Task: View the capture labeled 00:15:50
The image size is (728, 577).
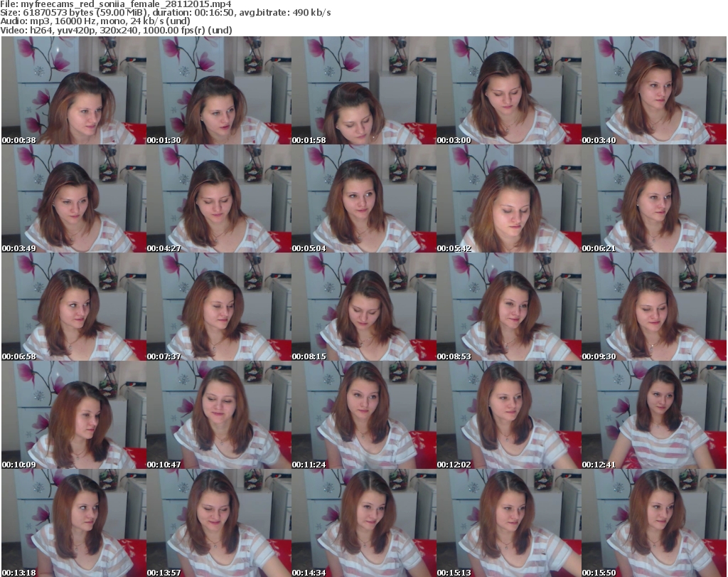Action: tap(654, 523)
